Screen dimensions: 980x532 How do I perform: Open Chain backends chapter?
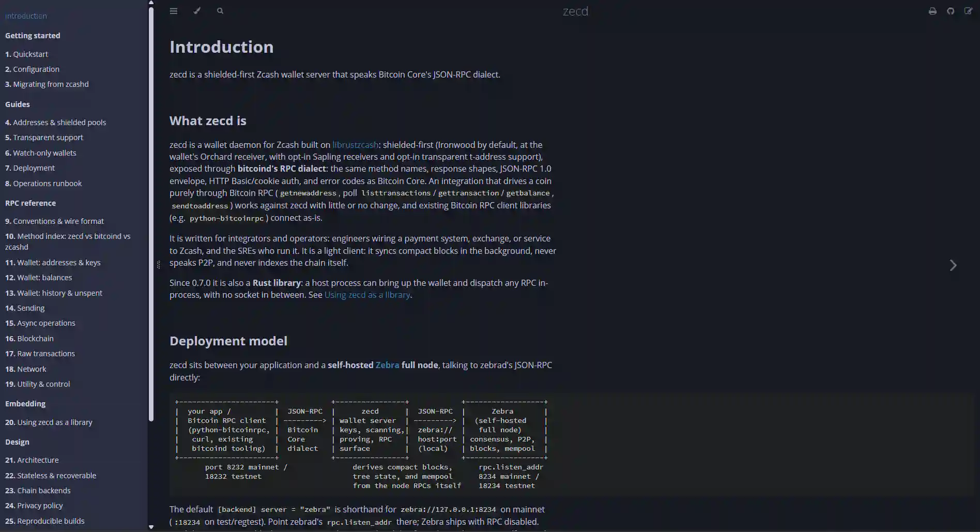pyautogui.click(x=38, y=491)
